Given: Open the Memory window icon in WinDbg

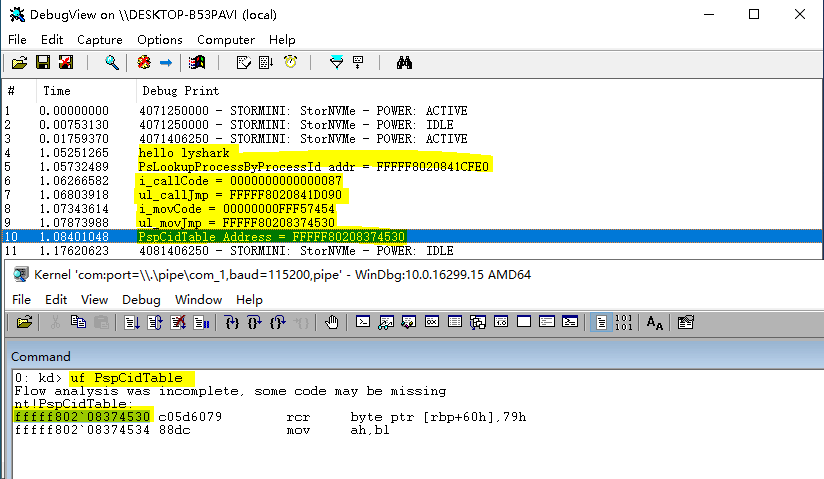Looking at the screenshot, I should point(455,322).
